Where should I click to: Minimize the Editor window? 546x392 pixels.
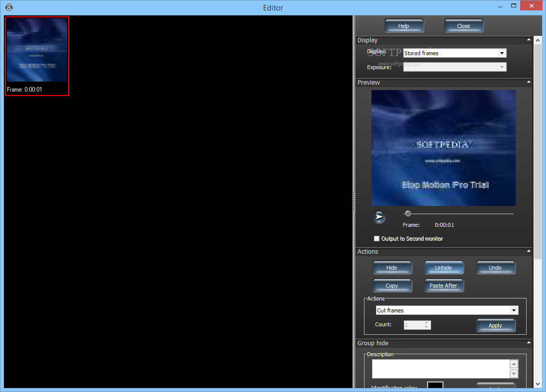tap(500, 6)
